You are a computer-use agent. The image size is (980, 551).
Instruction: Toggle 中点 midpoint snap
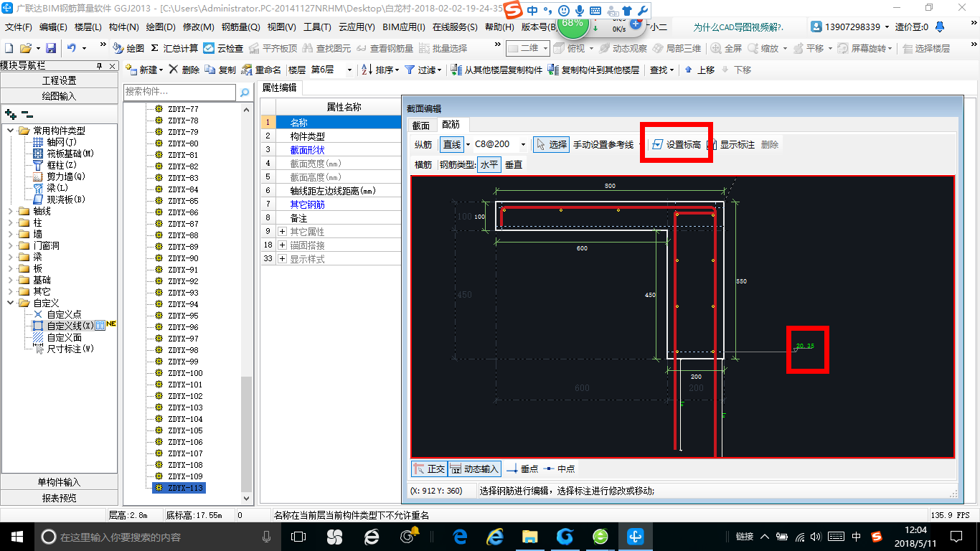click(x=559, y=468)
